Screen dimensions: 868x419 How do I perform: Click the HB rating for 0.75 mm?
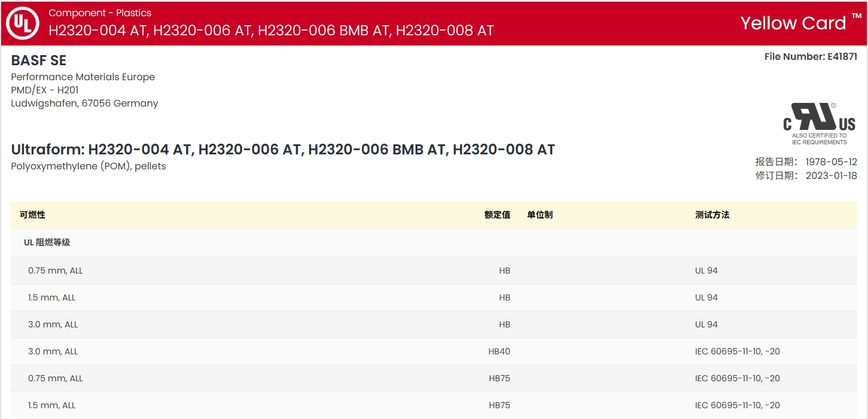coord(504,271)
